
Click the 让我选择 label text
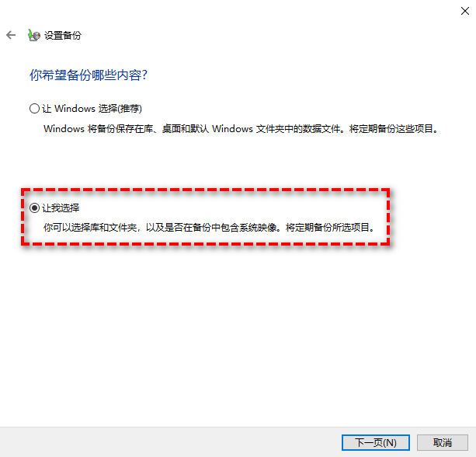[61, 208]
